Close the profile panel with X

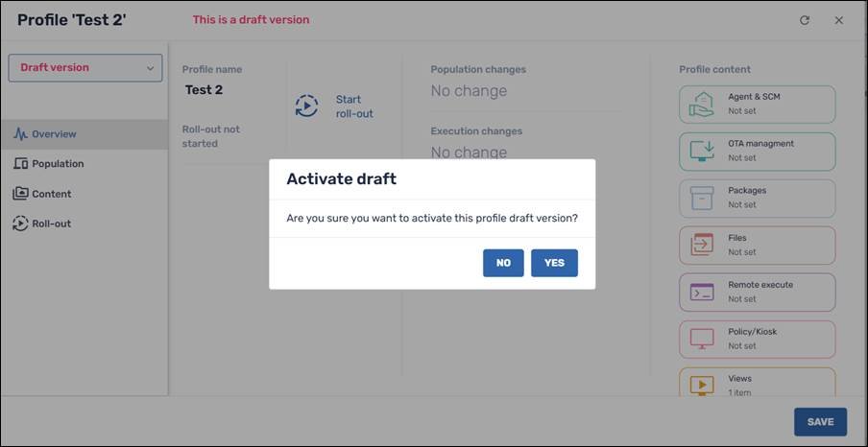pos(838,20)
